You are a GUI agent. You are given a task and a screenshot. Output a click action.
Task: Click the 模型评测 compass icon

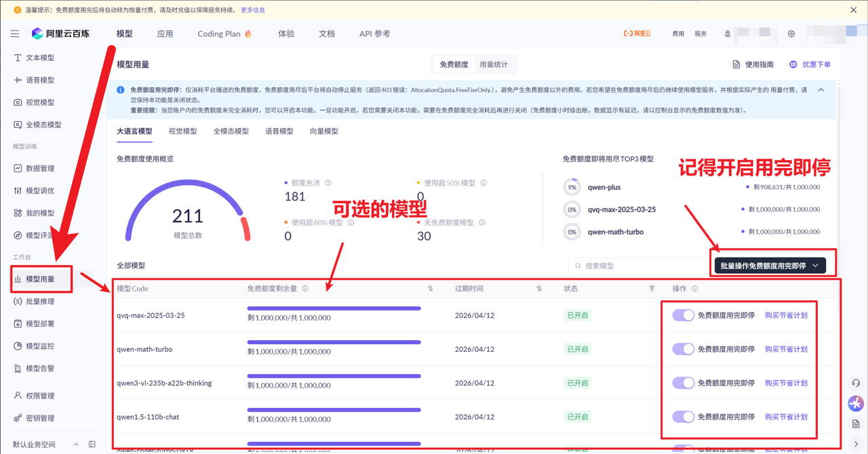18,236
